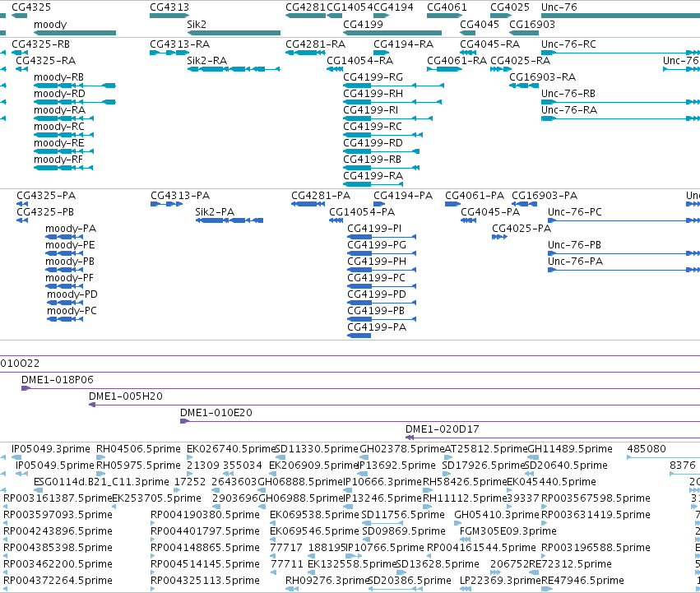Select protein CG4199-PA
The width and height of the screenshot is (700, 593).
point(359,336)
